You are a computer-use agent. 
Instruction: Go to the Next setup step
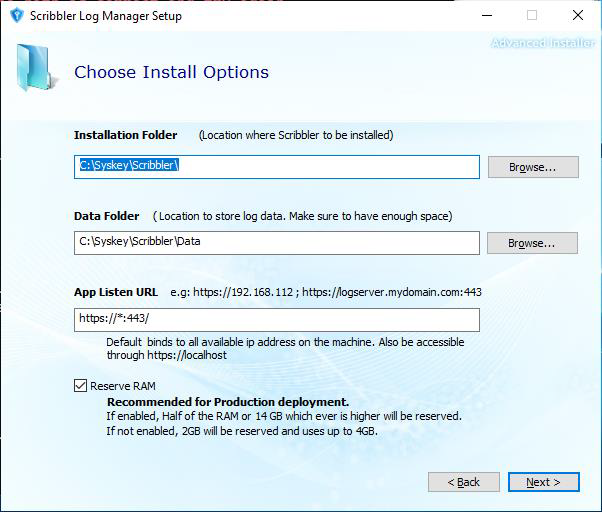coord(543,482)
